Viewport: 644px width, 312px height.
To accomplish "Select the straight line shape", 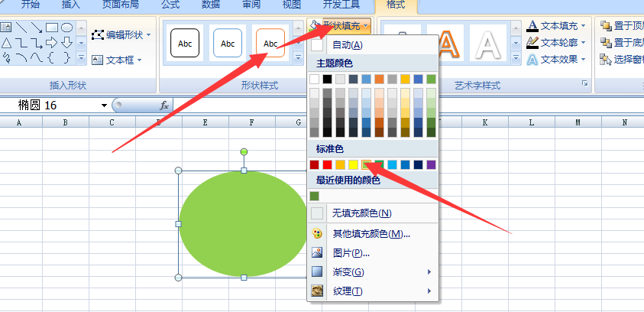I will click(x=21, y=28).
